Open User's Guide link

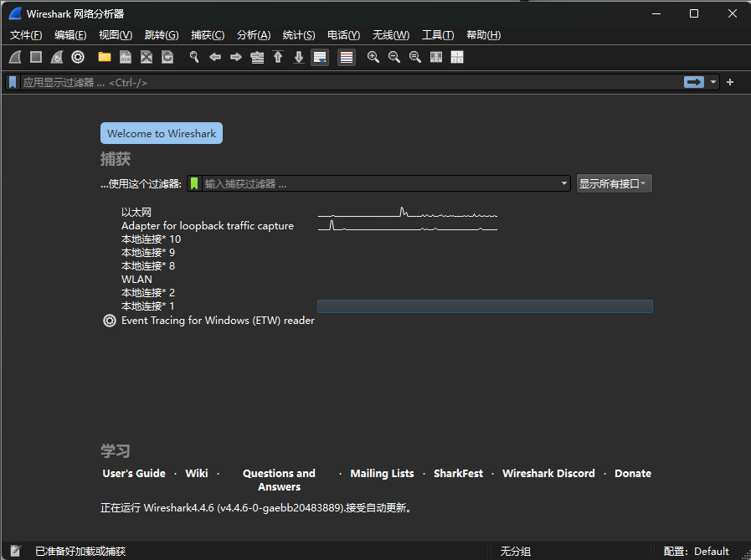pos(134,473)
